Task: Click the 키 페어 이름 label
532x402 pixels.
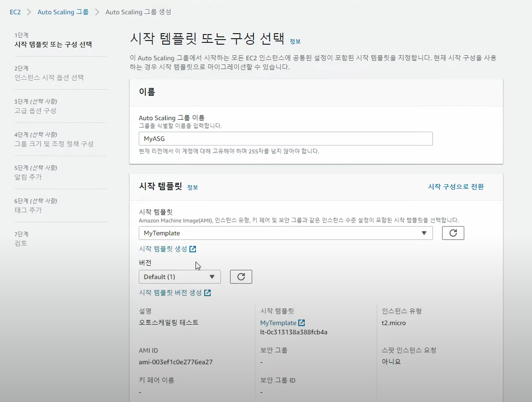Action: [x=156, y=380]
